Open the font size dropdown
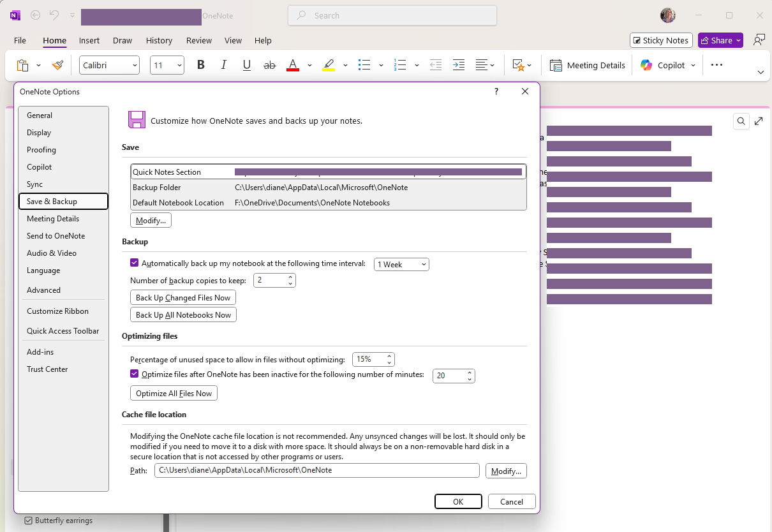The image size is (772, 532). click(178, 64)
